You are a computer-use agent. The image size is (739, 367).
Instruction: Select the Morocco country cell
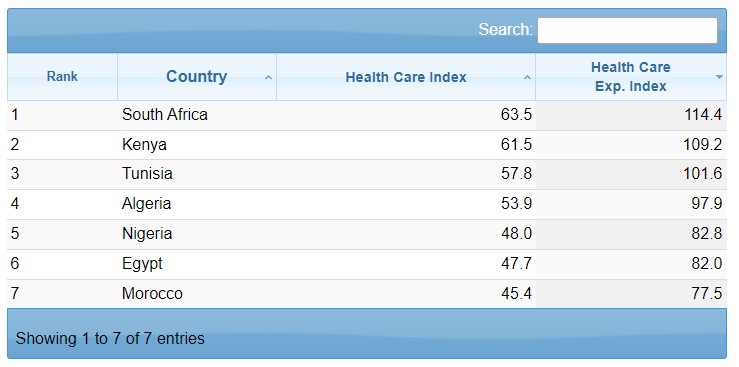click(152, 294)
